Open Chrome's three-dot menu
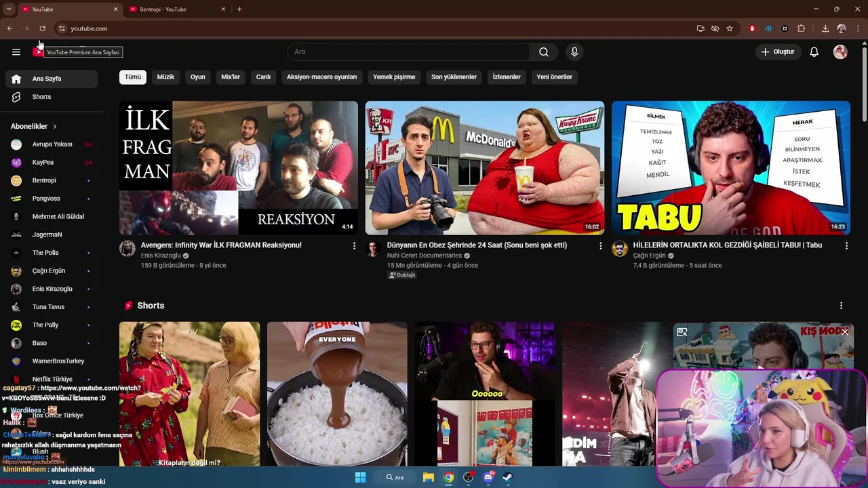 point(858,28)
